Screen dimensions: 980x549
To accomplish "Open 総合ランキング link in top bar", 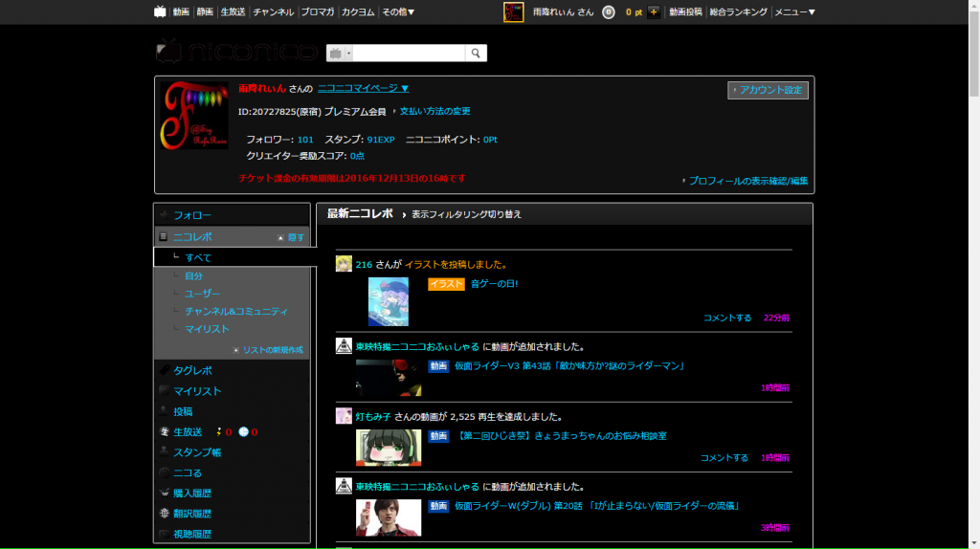I will tap(738, 11).
